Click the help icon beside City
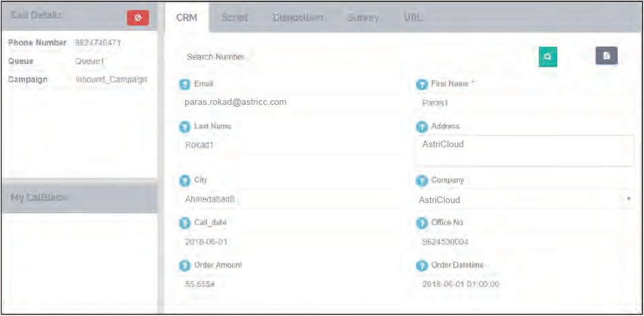Screen dimensions: 644x316 pyautogui.click(x=184, y=181)
